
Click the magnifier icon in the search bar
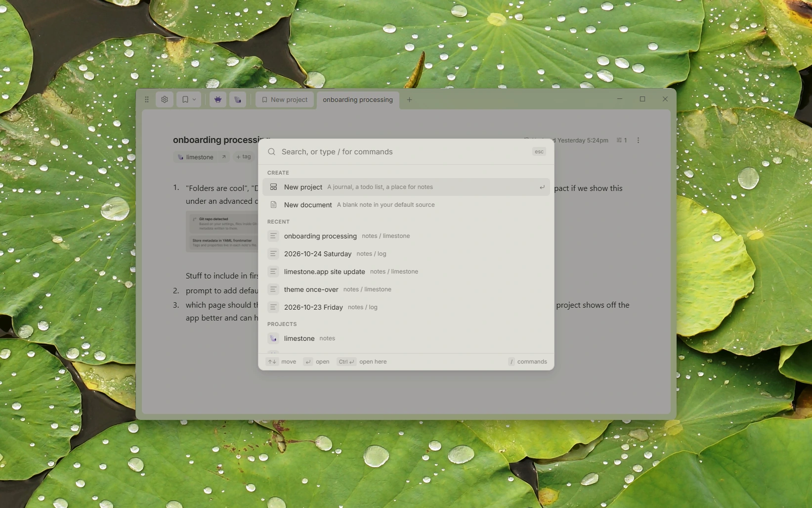(271, 152)
